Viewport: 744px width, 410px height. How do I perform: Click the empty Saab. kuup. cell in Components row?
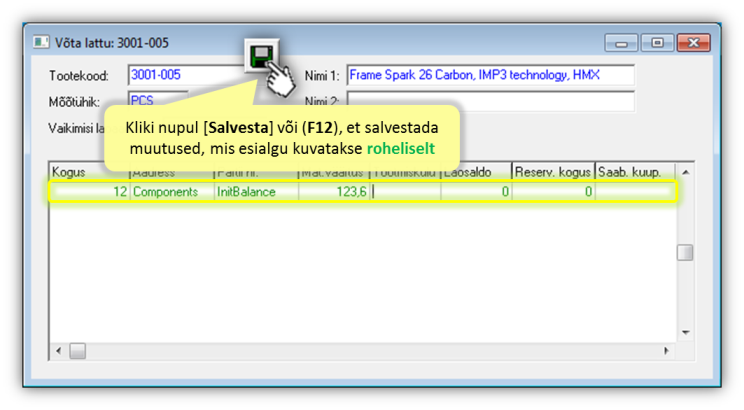635,192
